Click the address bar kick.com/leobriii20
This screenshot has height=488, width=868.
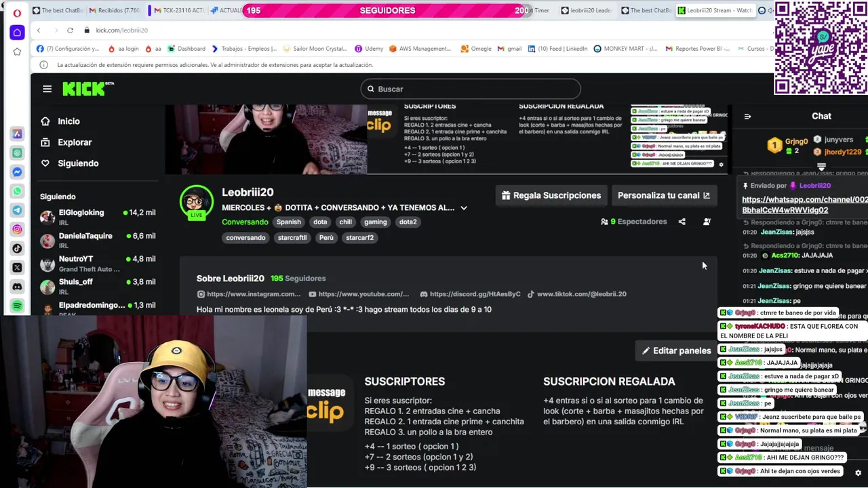pos(122,30)
